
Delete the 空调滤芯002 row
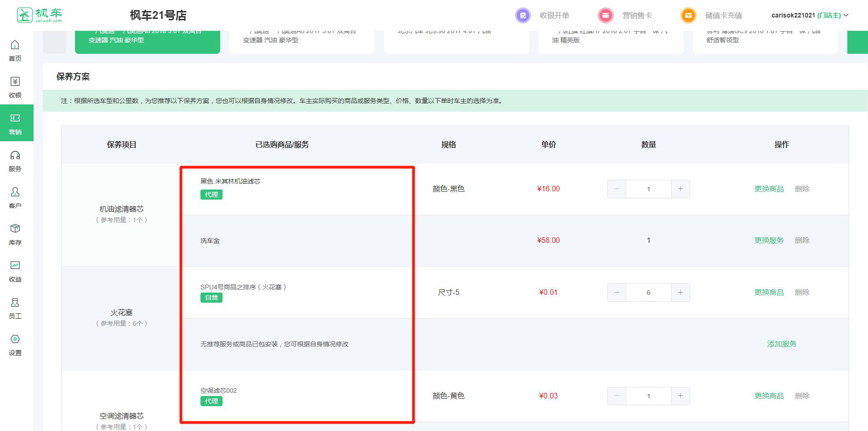pos(802,396)
